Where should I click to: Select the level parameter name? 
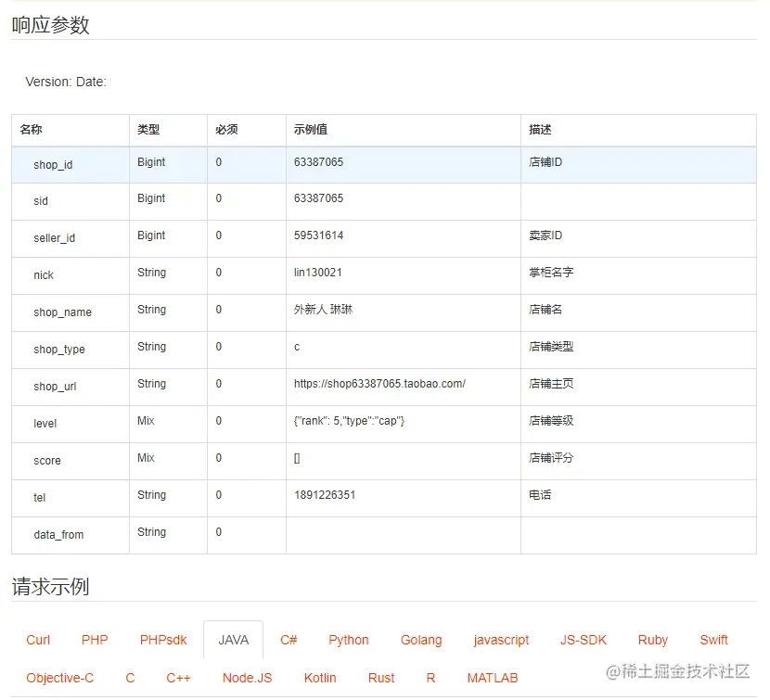[x=45, y=423]
